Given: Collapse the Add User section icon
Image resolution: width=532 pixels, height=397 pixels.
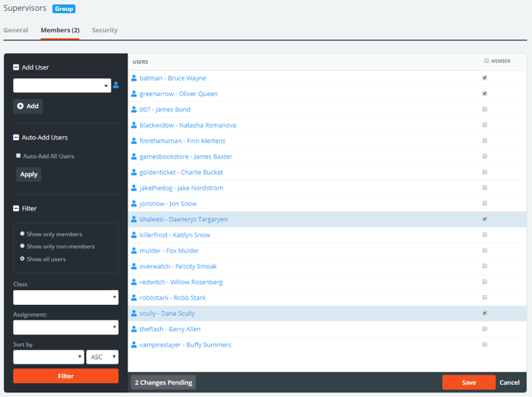Looking at the screenshot, I should tap(16, 67).
